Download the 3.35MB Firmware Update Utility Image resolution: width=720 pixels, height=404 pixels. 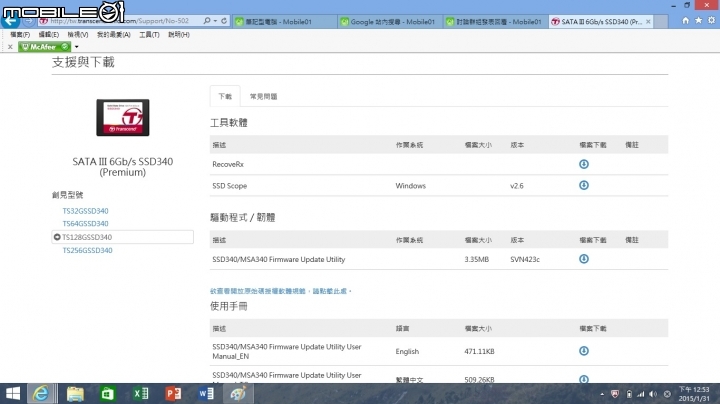(584, 259)
